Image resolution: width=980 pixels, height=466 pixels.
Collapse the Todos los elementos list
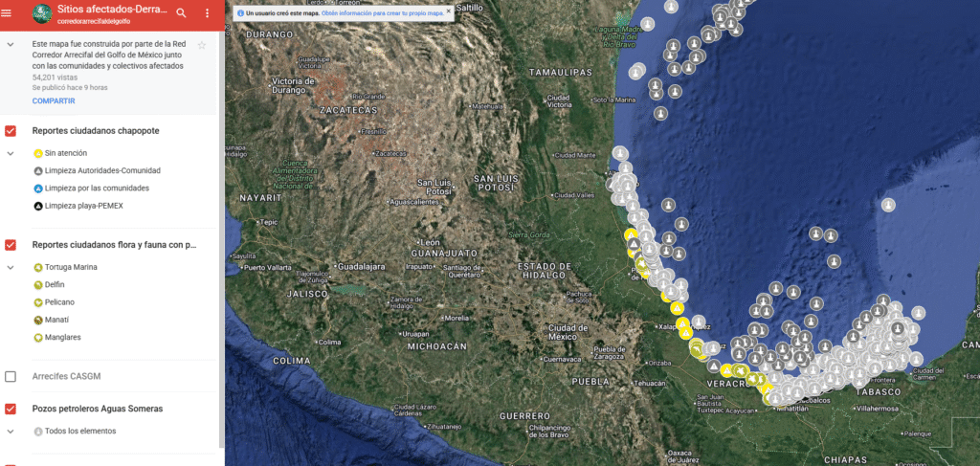tap(11, 431)
